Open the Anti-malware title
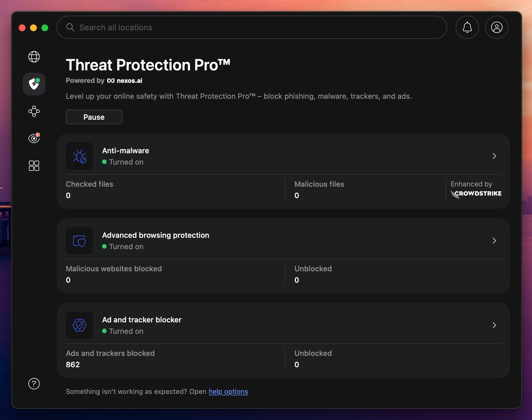 (x=126, y=151)
